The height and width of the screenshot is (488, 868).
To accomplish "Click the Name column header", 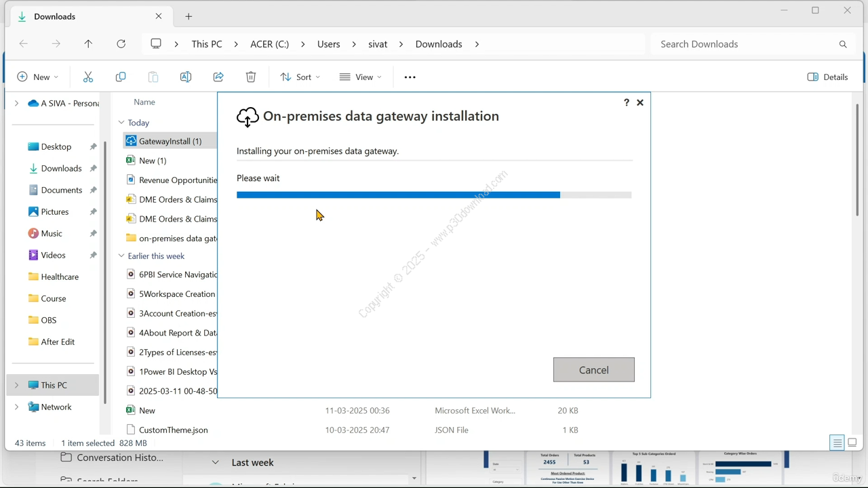I will pyautogui.click(x=144, y=102).
